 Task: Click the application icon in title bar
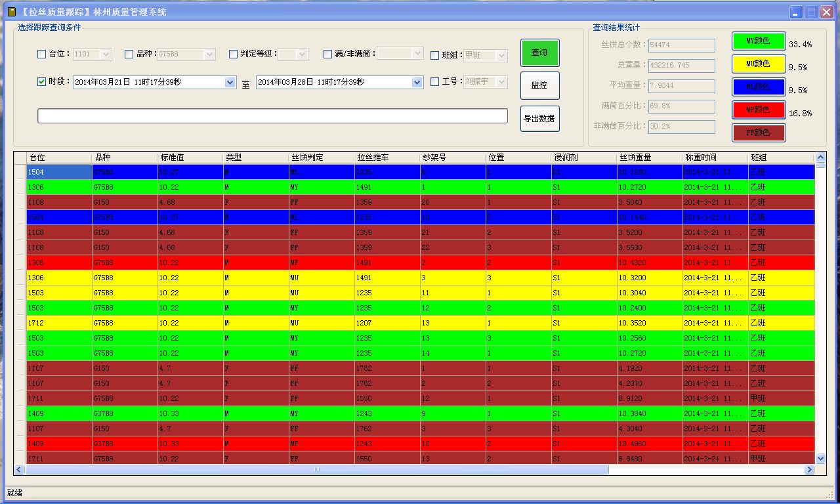[x=10, y=12]
